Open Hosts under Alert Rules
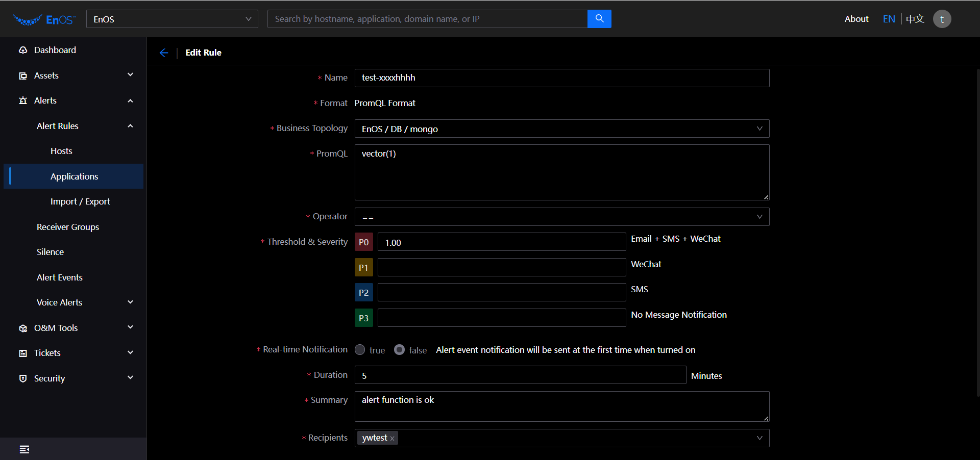This screenshot has width=980, height=460. [61, 151]
